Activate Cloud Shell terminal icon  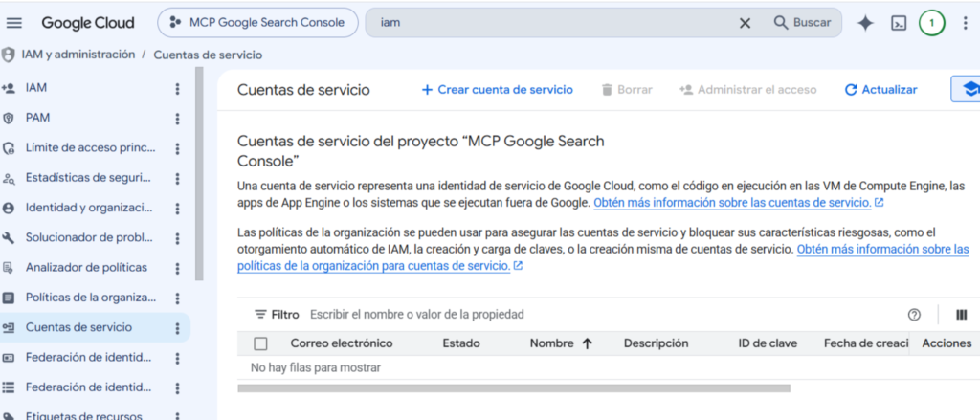coord(899,24)
